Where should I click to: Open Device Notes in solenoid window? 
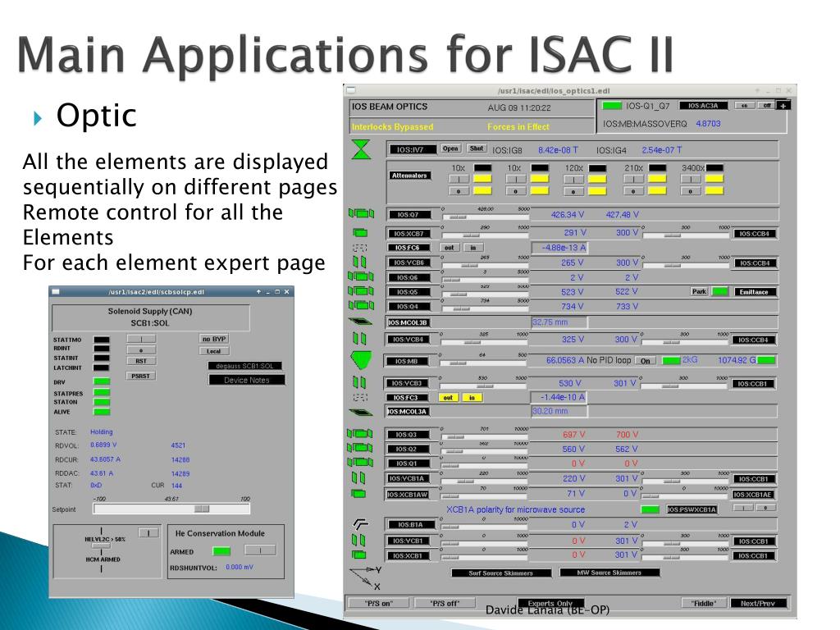(246, 380)
